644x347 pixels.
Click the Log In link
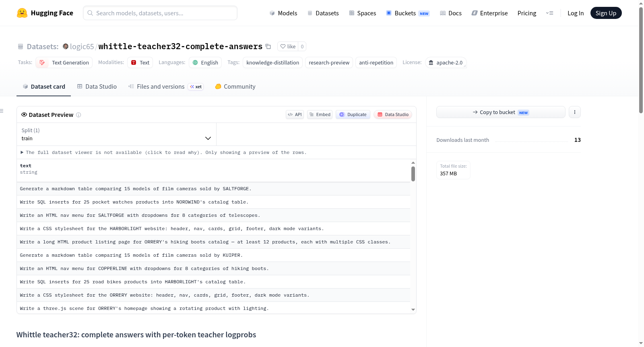pos(576,13)
